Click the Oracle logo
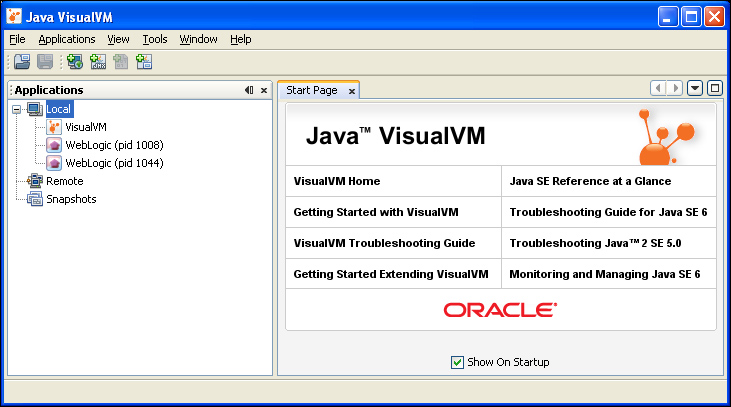The width and height of the screenshot is (731, 407). (500, 310)
